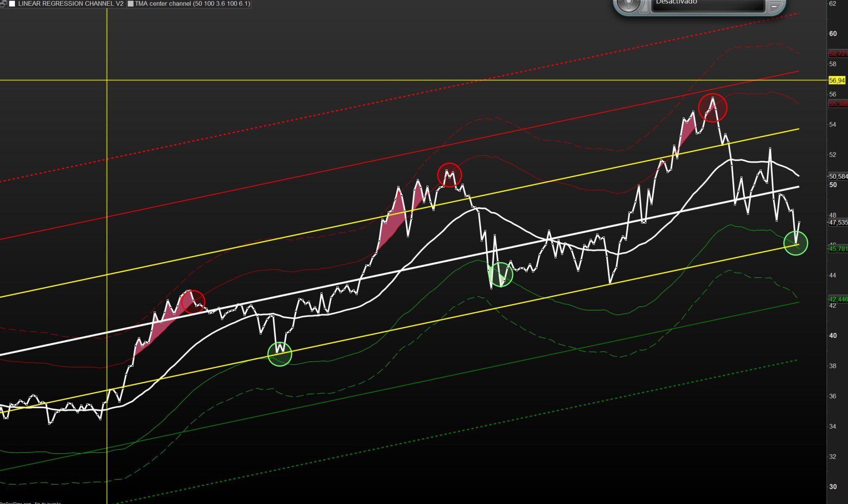The height and width of the screenshot is (504, 848).
Task: Click the 47,535 current price label
Action: (838, 222)
